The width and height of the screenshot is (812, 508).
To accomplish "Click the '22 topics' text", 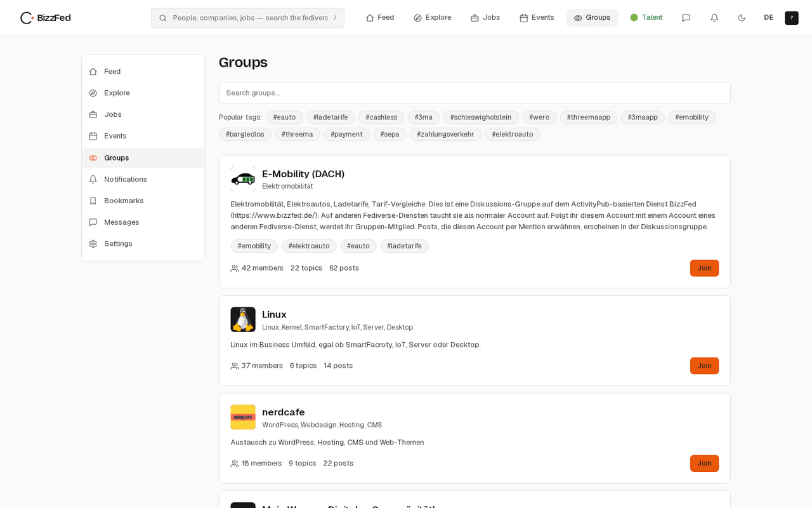I will pos(306,268).
